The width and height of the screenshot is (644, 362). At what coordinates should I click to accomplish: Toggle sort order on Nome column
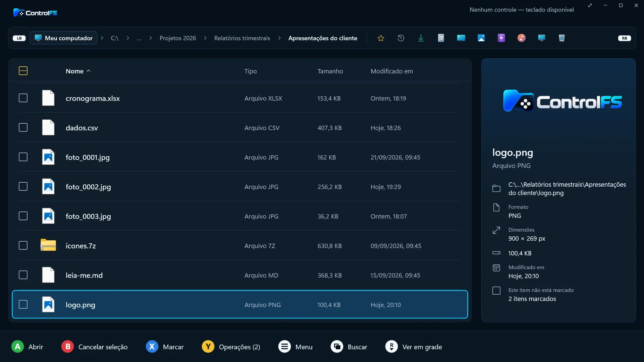(x=78, y=71)
